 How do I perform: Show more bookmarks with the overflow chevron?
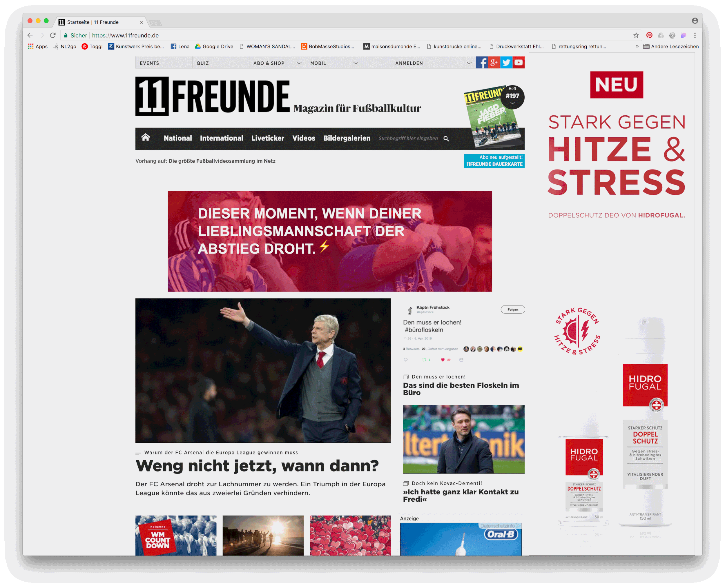tap(637, 46)
